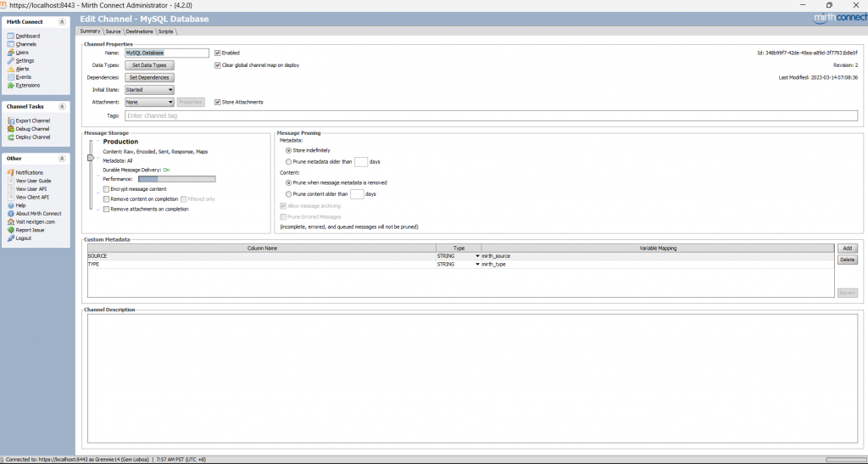
Task: Click the Performance progress bar
Action: [176, 179]
